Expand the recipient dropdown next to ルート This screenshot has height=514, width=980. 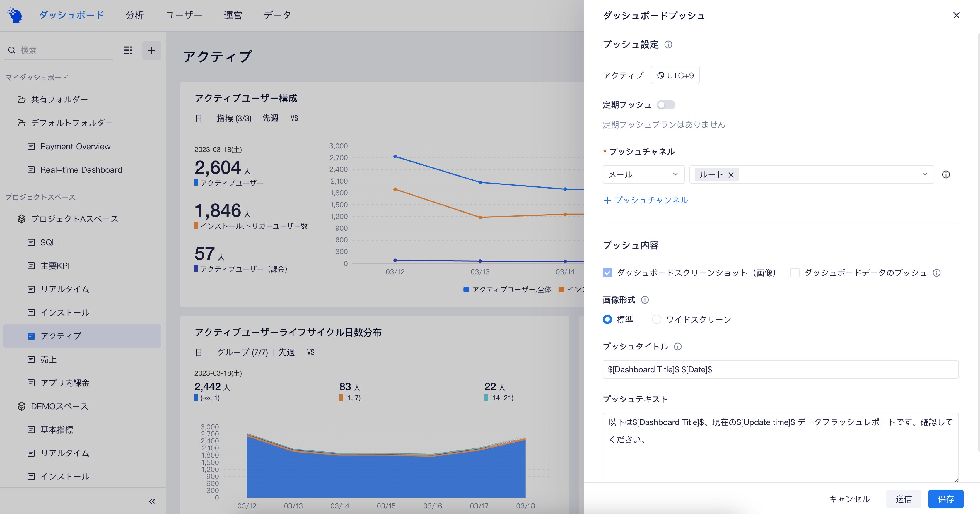tap(926, 174)
